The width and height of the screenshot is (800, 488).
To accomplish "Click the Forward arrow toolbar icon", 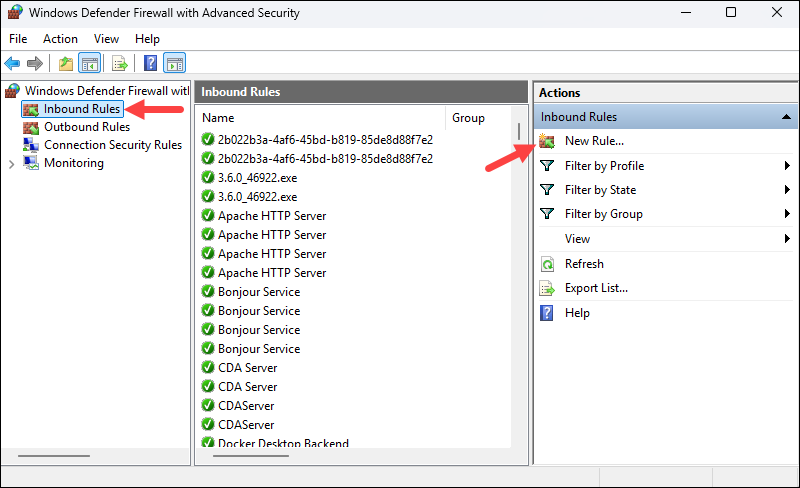I will click(x=34, y=64).
